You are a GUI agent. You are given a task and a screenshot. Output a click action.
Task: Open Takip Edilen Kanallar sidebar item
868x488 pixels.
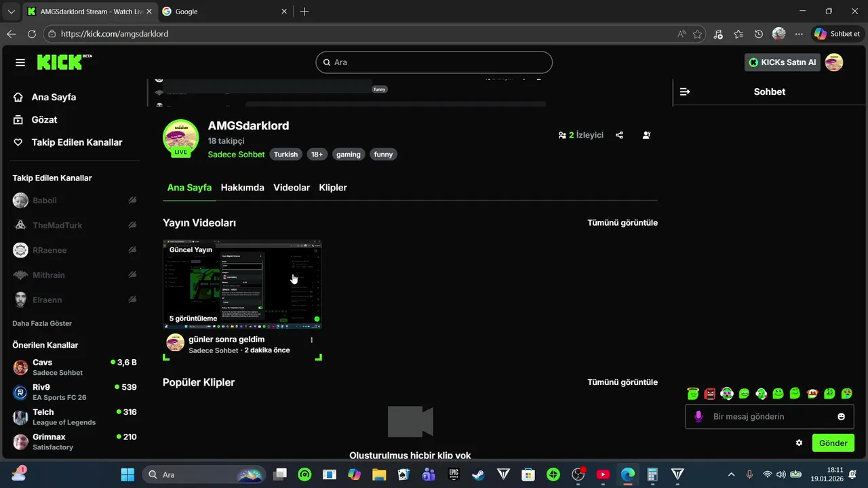77,142
